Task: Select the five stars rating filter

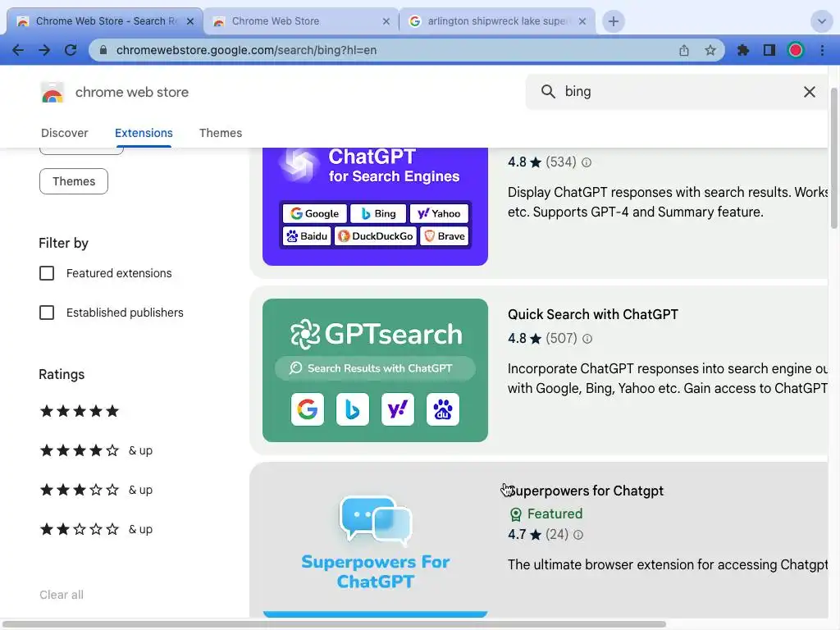Action: point(80,412)
